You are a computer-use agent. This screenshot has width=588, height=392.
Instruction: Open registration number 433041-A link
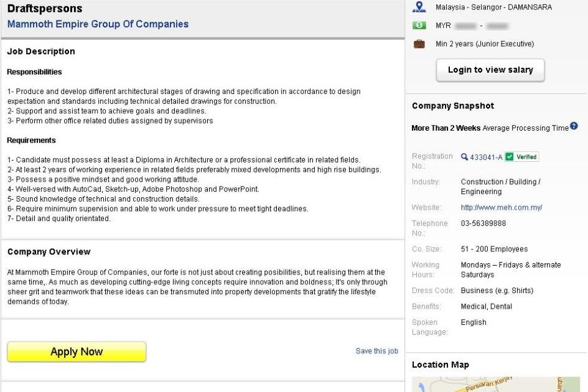486,157
